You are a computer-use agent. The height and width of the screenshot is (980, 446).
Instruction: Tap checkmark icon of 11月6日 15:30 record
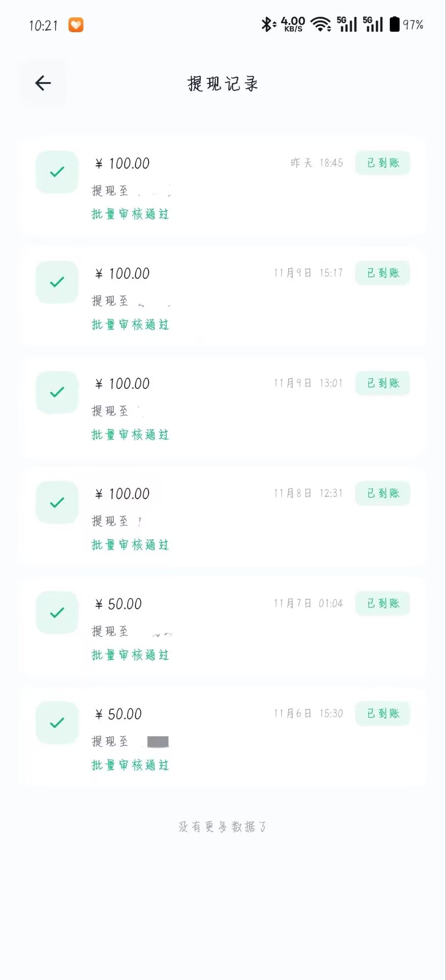[57, 723]
